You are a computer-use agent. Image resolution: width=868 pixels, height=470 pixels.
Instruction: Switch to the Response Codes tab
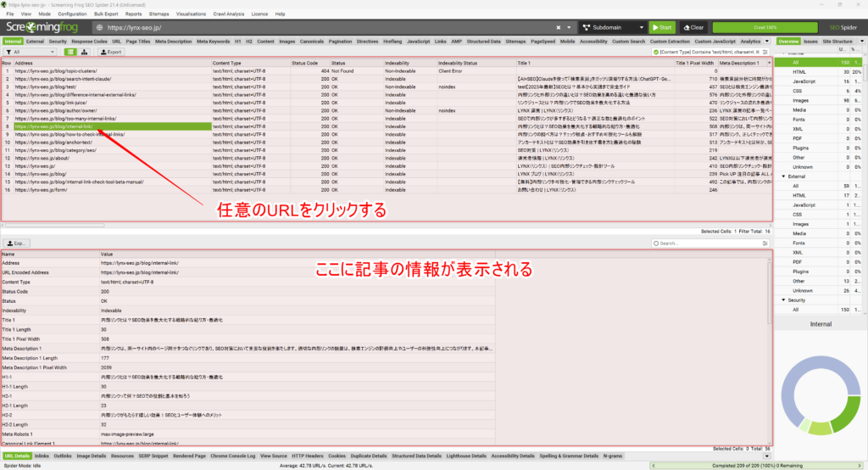coord(89,41)
